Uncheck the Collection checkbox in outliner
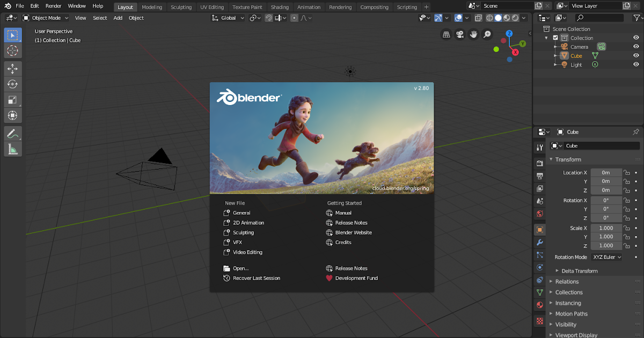The image size is (644, 338). pyautogui.click(x=555, y=38)
